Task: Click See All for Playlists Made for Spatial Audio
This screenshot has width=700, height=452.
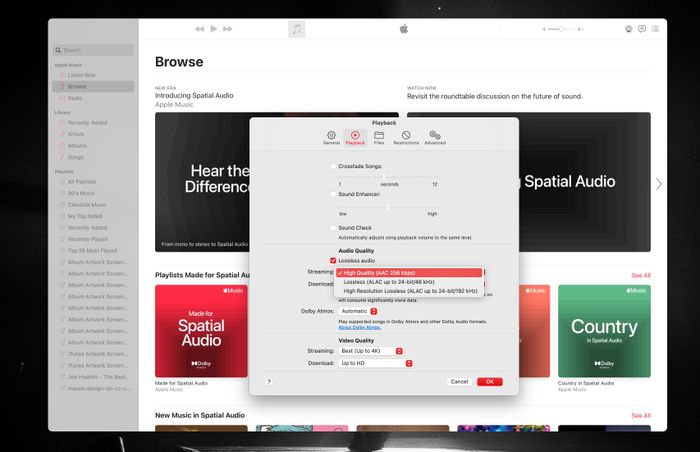Action: [641, 276]
